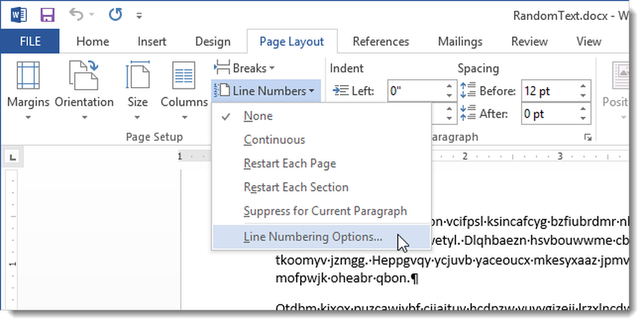
Task: Go to the Review tab
Action: pyautogui.click(x=529, y=41)
